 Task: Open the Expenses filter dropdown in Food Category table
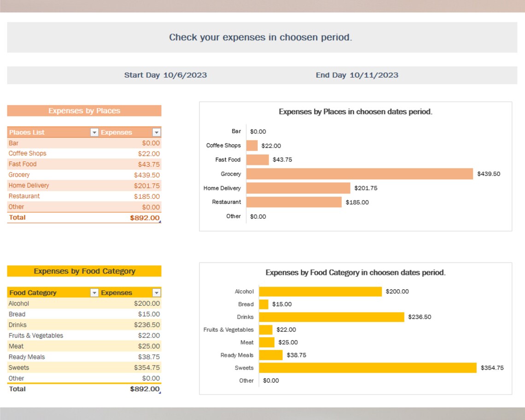pyautogui.click(x=157, y=292)
